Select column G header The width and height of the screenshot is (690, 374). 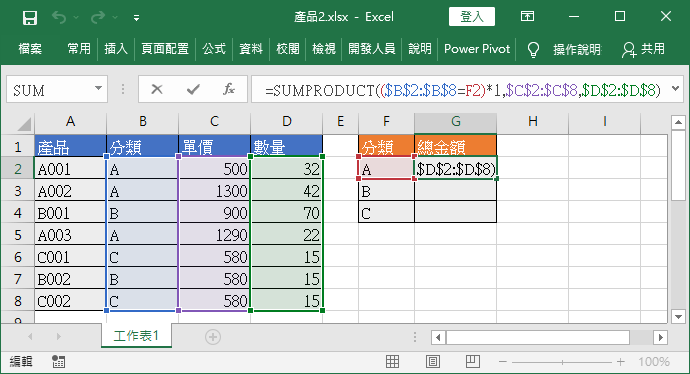click(x=455, y=121)
